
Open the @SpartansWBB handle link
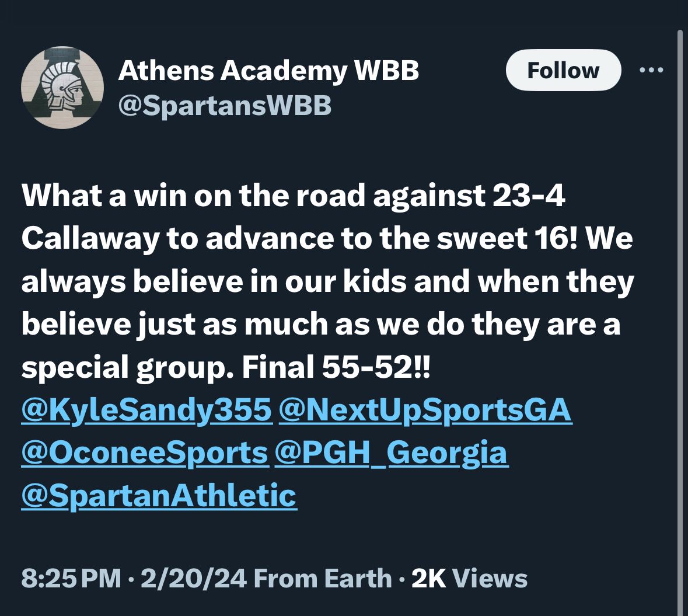[x=225, y=106]
